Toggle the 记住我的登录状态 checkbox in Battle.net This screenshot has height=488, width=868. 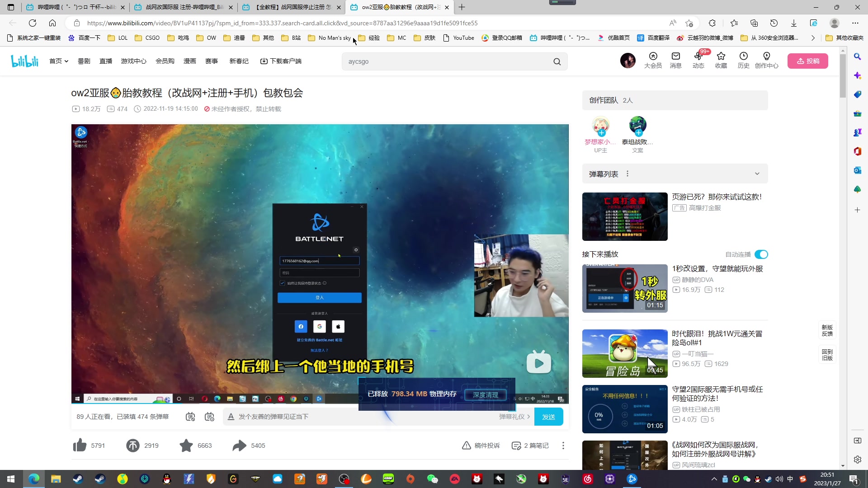283,283
